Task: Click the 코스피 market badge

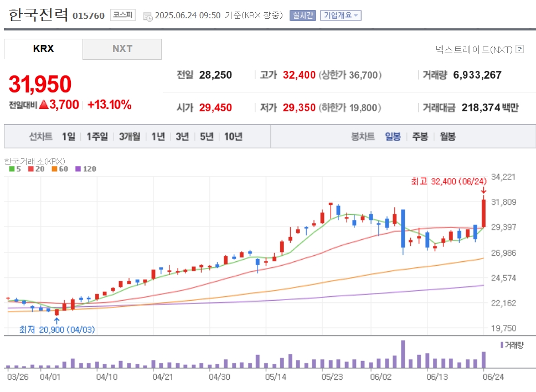Action: click(123, 15)
